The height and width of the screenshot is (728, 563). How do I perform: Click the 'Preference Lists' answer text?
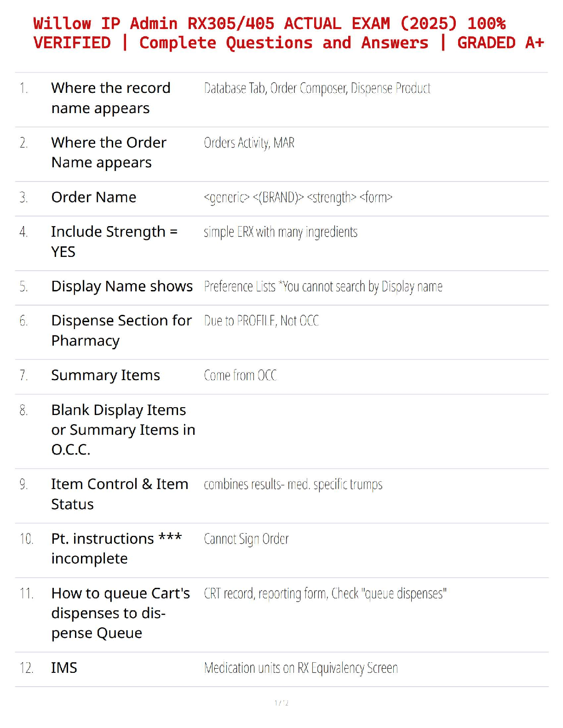point(323,287)
